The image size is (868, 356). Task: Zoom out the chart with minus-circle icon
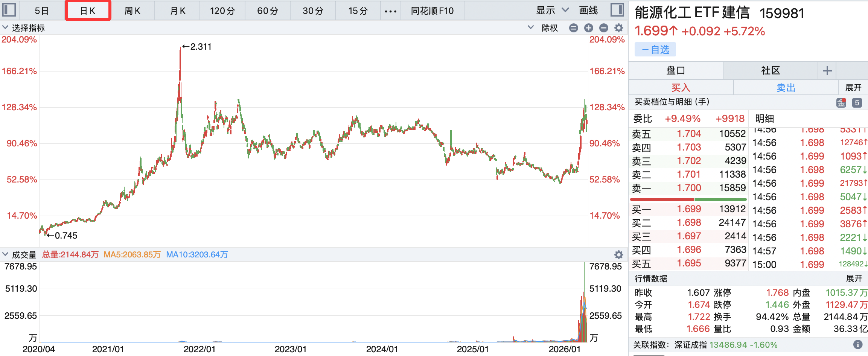click(603, 28)
